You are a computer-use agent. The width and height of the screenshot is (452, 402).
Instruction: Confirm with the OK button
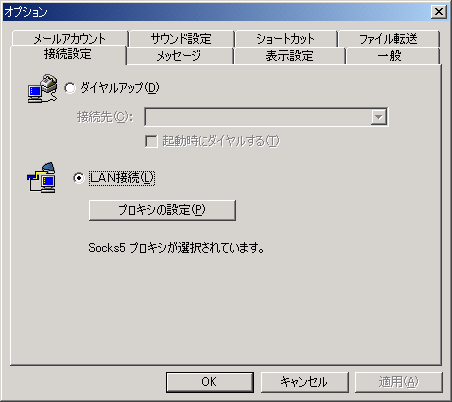click(210, 382)
